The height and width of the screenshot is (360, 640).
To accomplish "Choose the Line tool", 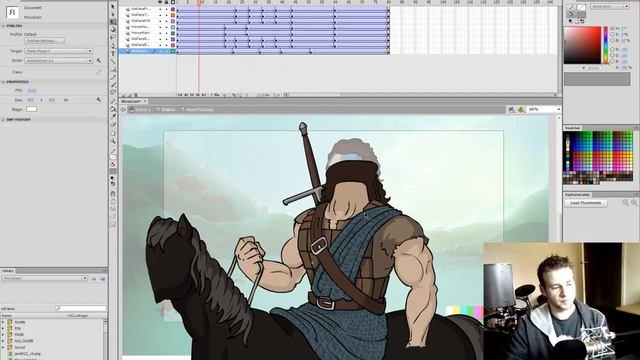I will pyautogui.click(x=113, y=61).
